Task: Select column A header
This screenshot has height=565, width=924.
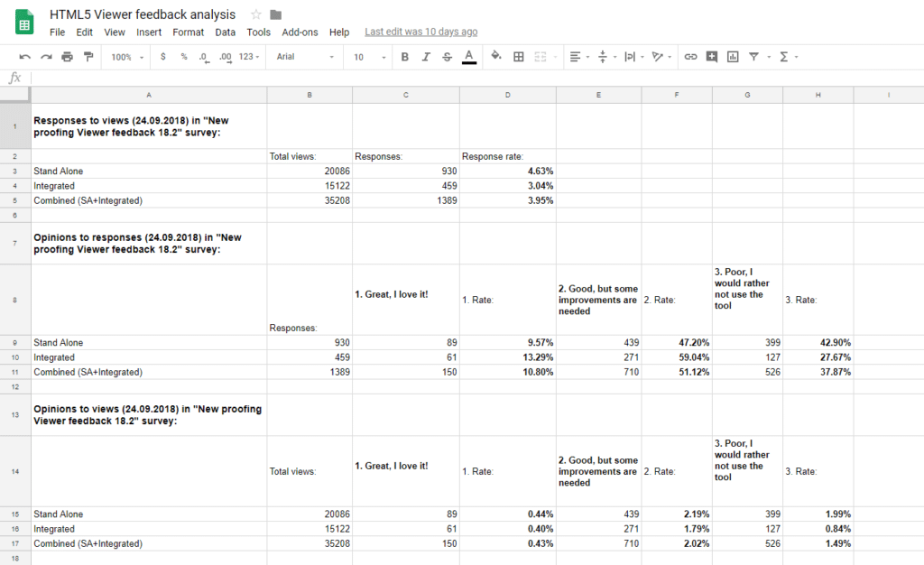Action: pos(149,95)
